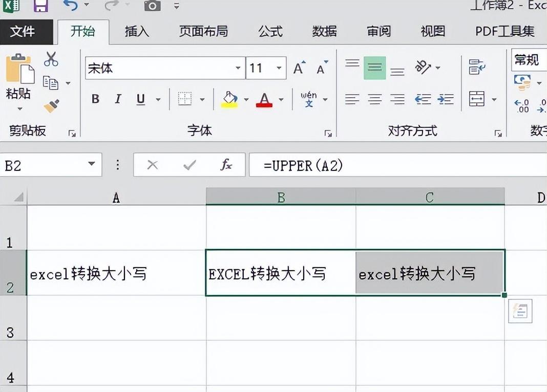
Task: Open the Customize Quick Access Toolbar arrow
Action: [177, 6]
